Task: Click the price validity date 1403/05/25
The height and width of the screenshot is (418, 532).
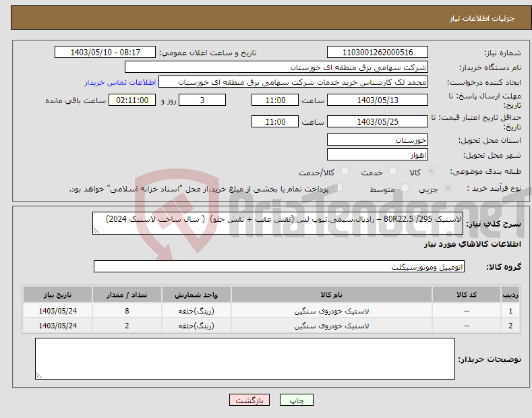Action: 378,121
